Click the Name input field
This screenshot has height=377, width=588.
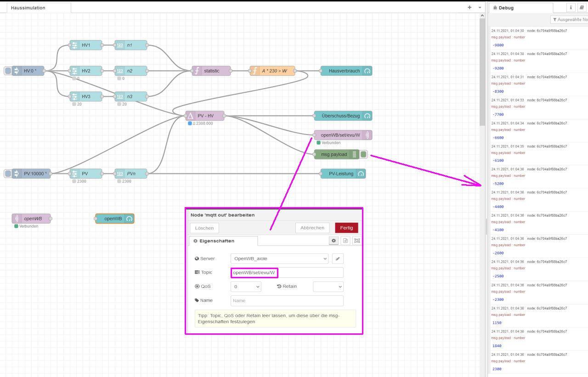[287, 301]
